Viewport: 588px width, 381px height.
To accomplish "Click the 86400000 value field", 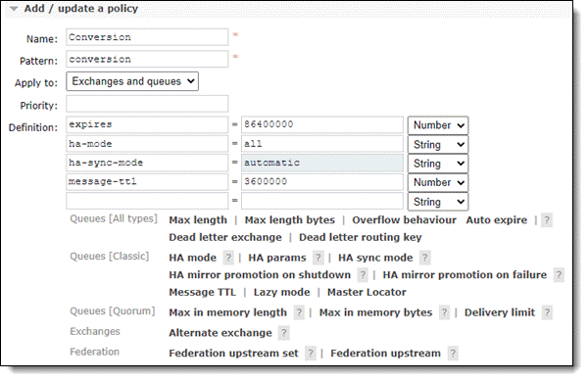I will coord(322,124).
